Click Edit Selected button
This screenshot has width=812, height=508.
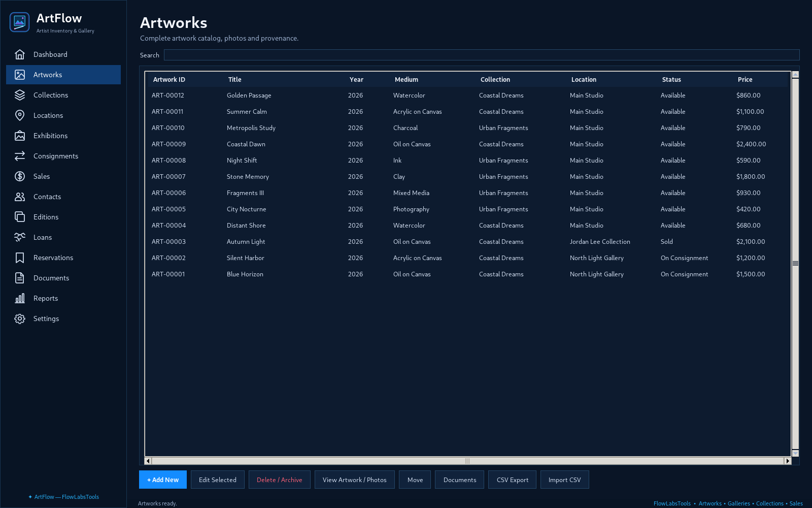click(218, 480)
